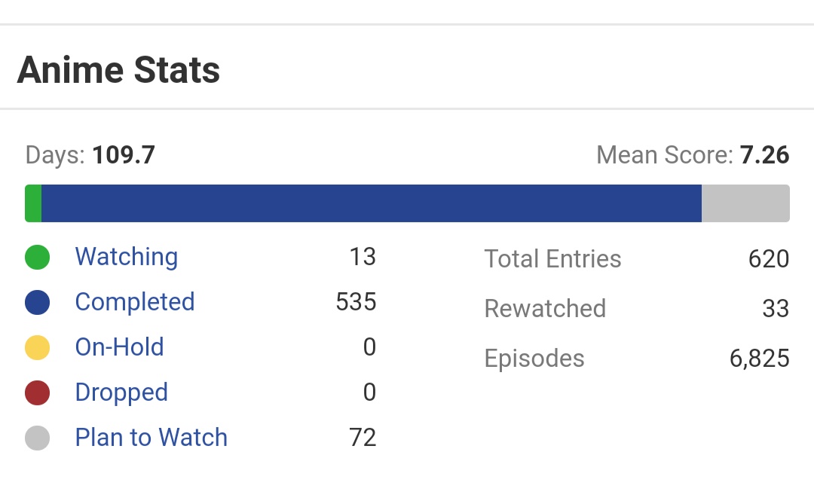The image size is (814, 504).
Task: Click the yellow On-Hold status dot
Action: [37, 347]
